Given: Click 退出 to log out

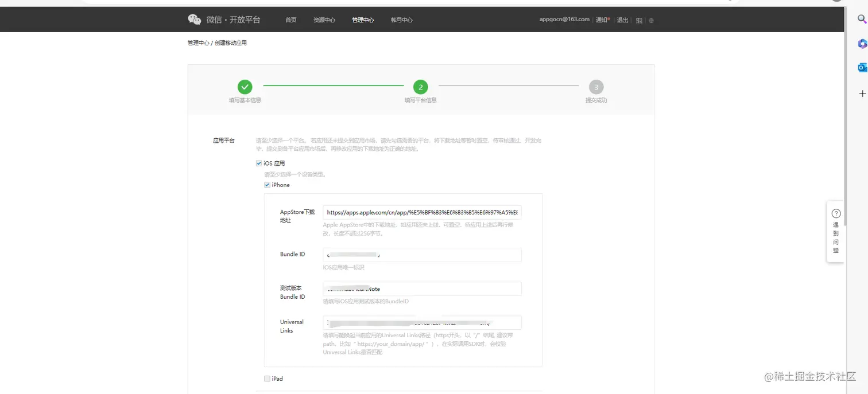Looking at the screenshot, I should pos(622,19).
